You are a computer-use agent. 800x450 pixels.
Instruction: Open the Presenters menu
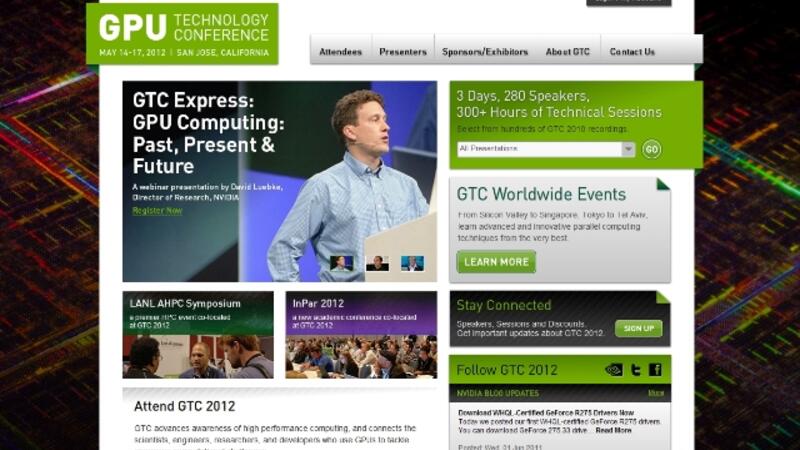click(403, 52)
